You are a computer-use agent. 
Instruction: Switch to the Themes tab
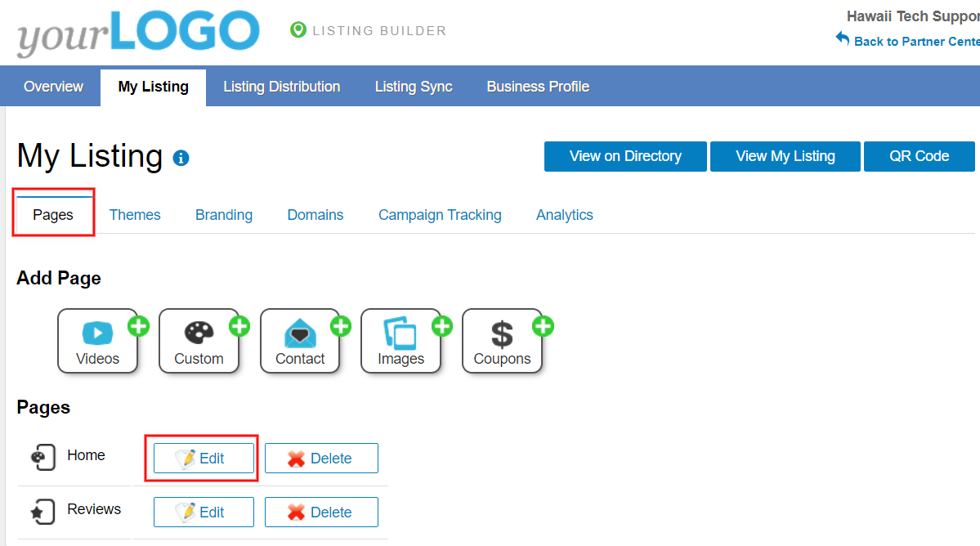[135, 215]
